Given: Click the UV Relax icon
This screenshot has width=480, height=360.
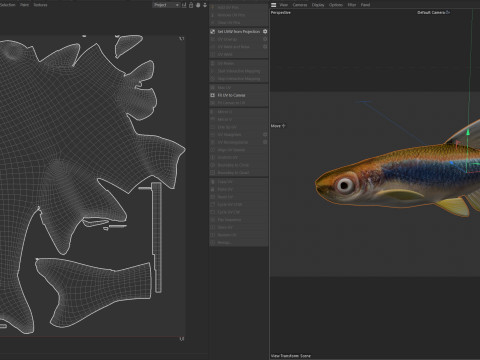Looking at the screenshot, I should pos(212,63).
